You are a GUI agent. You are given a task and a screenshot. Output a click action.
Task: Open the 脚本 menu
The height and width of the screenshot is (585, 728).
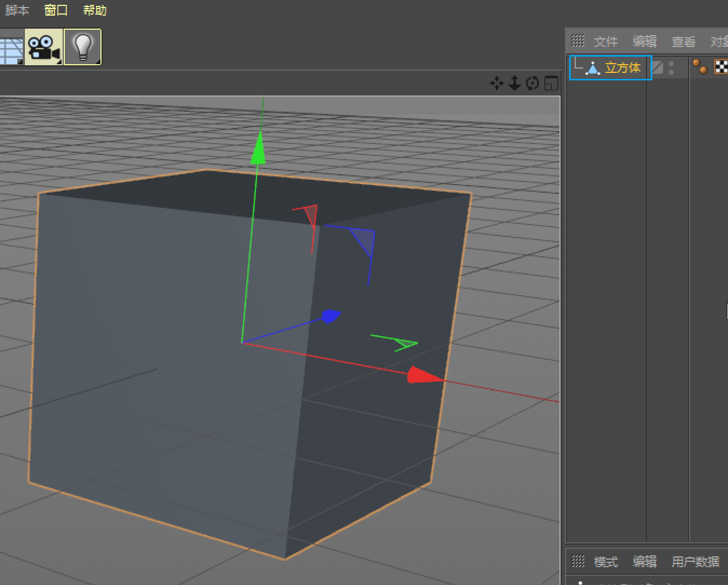[x=17, y=10]
